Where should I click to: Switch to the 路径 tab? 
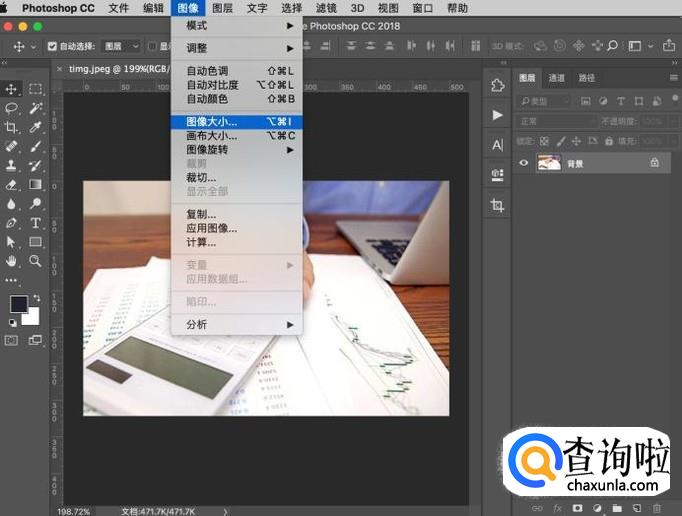point(586,78)
